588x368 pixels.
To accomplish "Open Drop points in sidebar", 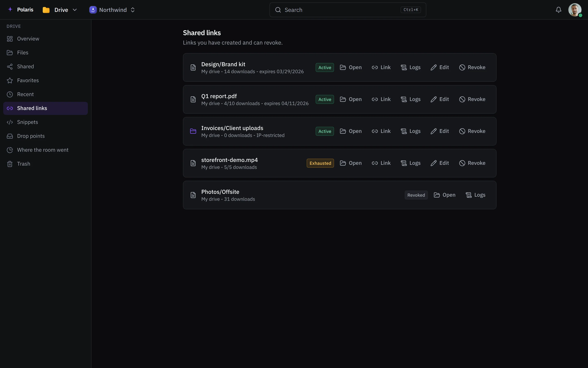I will pyautogui.click(x=45, y=136).
